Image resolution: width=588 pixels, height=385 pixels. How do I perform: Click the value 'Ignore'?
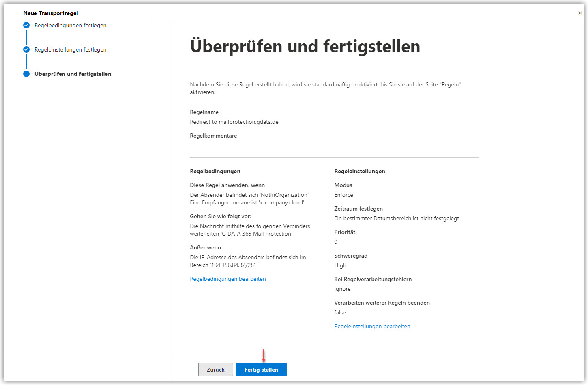342,289
